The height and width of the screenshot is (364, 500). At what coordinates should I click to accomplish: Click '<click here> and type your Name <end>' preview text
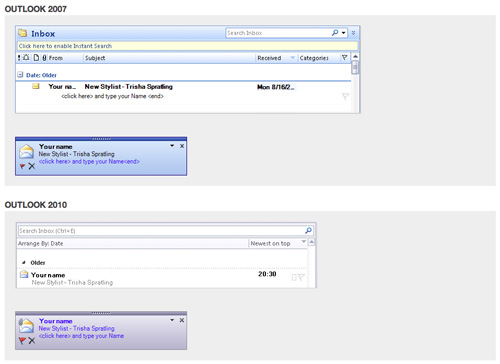click(x=112, y=96)
